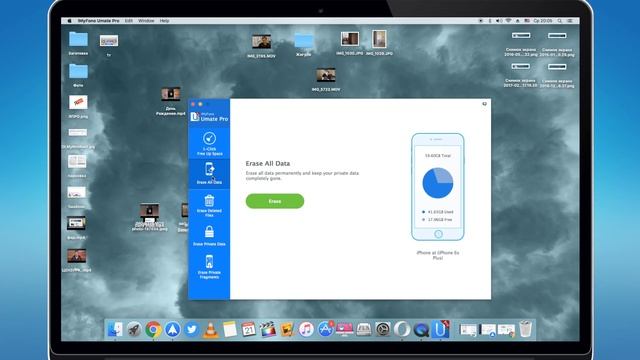Open Spotlight search in menu bar

click(x=560, y=21)
